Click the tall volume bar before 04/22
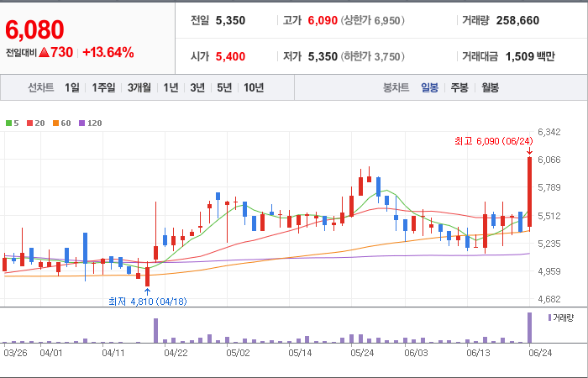This screenshot has width=588, height=378. 155,330
